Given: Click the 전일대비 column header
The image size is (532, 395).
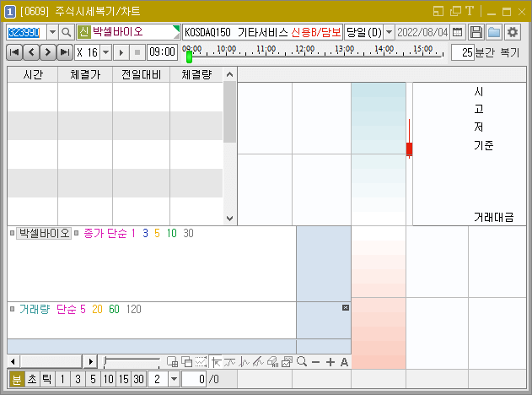Looking at the screenshot, I should pos(141,75).
